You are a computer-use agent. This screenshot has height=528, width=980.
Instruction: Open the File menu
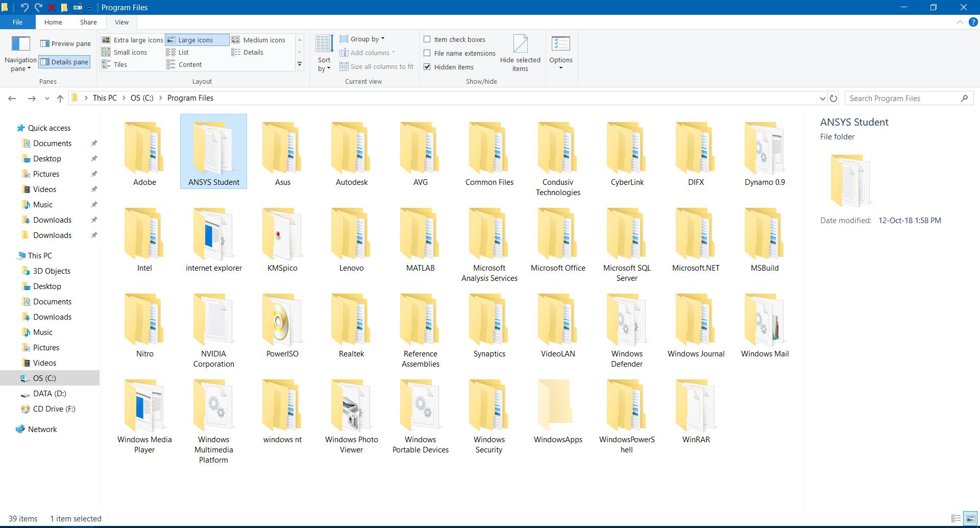[17, 22]
